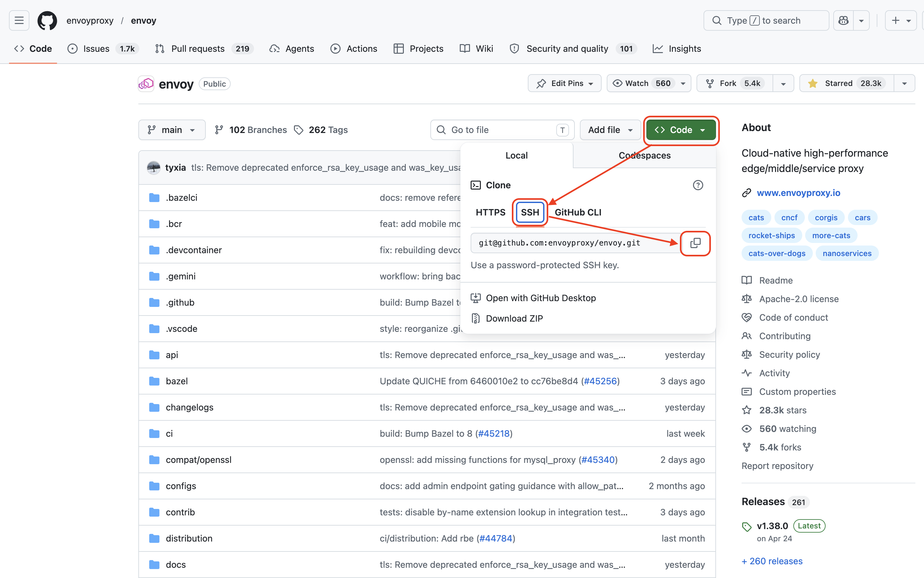This screenshot has width=924, height=578.
Task: Click the .bcr folder icon
Action: point(154,224)
